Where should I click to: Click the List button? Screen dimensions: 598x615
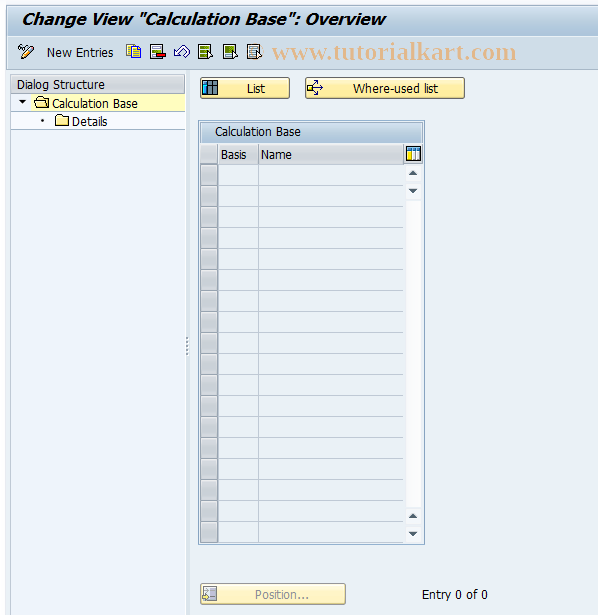(245, 88)
